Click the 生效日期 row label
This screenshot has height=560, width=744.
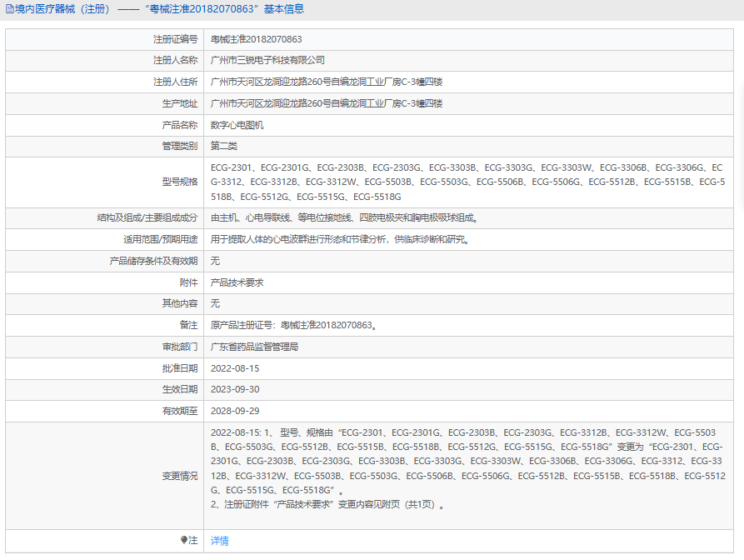[x=179, y=390]
